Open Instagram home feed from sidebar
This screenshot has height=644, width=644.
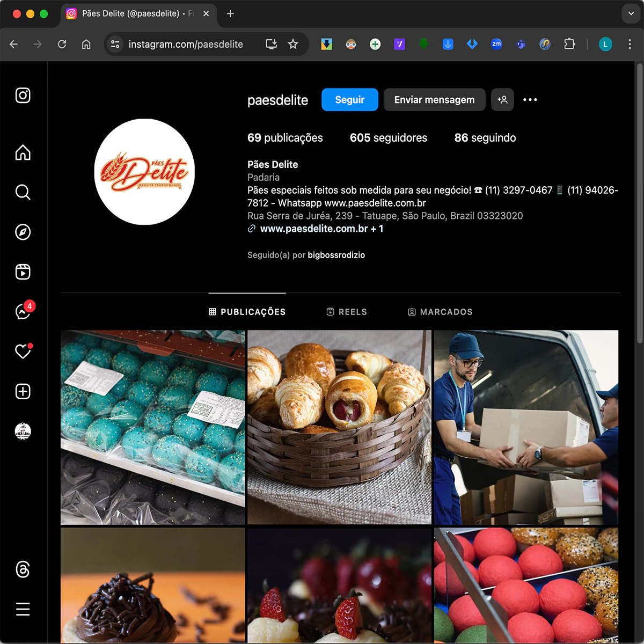click(23, 152)
